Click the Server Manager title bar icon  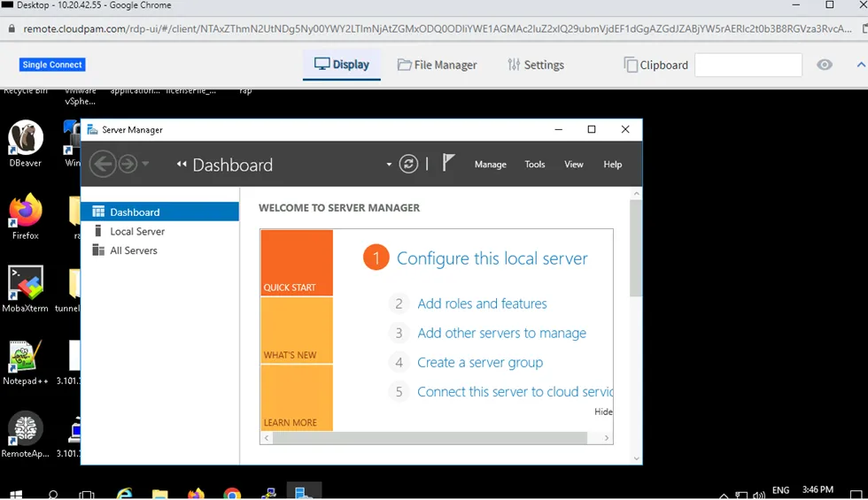pos(92,129)
